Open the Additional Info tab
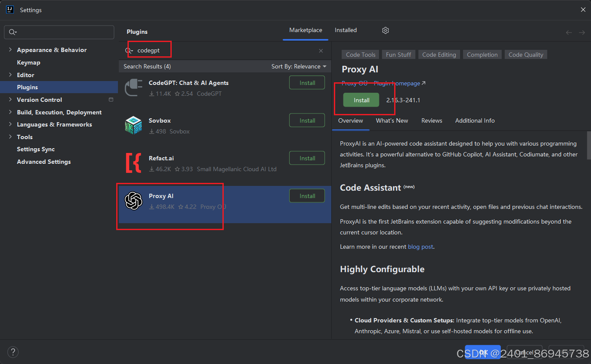 click(x=475, y=120)
